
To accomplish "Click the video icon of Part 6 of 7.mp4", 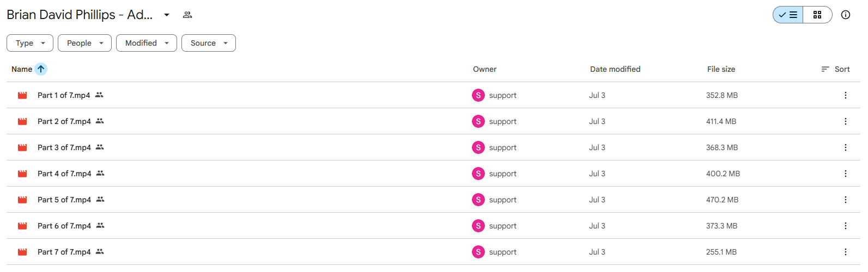I will (x=22, y=226).
